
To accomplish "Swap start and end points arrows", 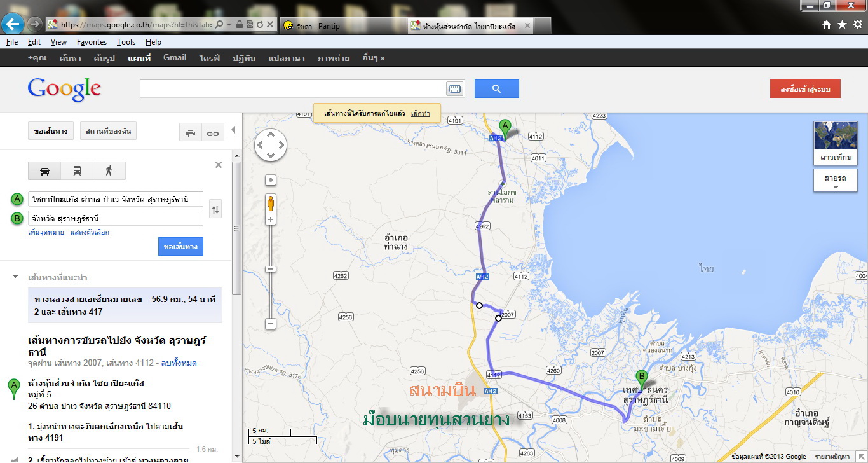I will click(x=216, y=209).
